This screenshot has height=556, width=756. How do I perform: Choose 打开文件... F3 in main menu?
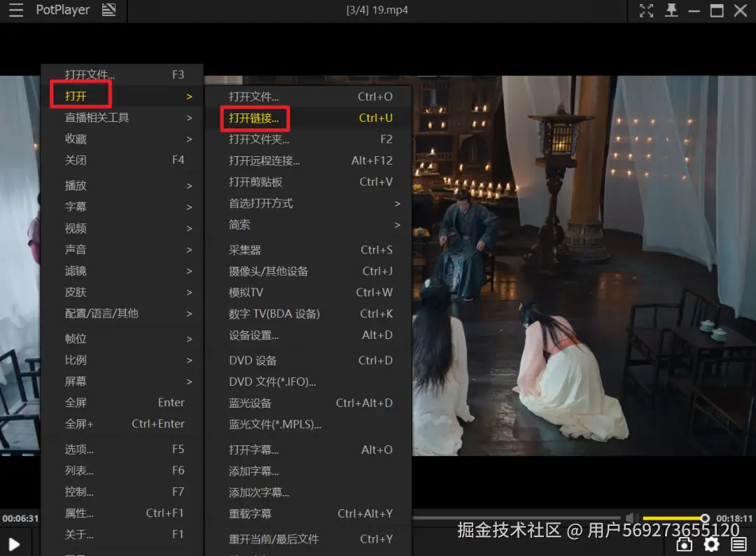click(x=122, y=75)
